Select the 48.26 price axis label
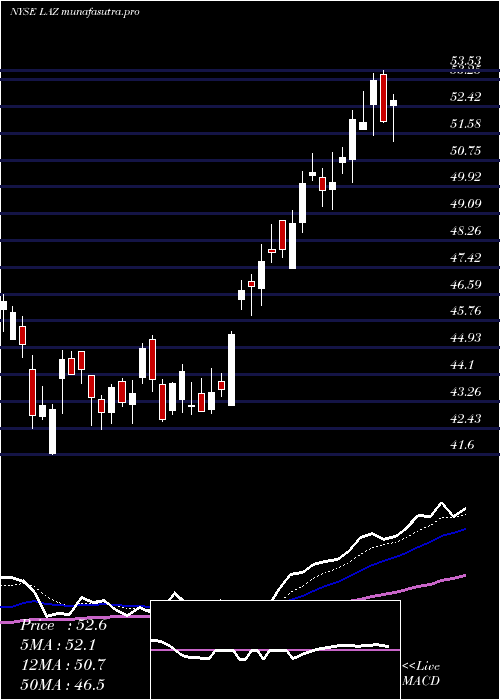The width and height of the screenshot is (500, 700). [466, 231]
